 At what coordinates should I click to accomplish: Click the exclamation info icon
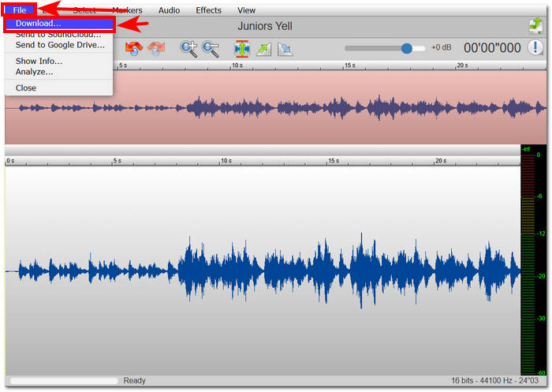coord(535,47)
